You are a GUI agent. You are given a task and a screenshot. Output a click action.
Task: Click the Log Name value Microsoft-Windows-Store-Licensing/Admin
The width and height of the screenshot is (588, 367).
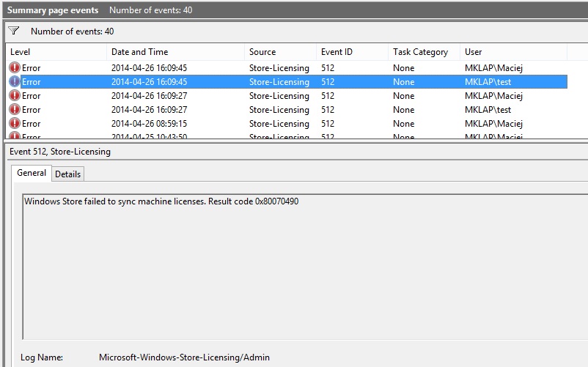[184, 357]
